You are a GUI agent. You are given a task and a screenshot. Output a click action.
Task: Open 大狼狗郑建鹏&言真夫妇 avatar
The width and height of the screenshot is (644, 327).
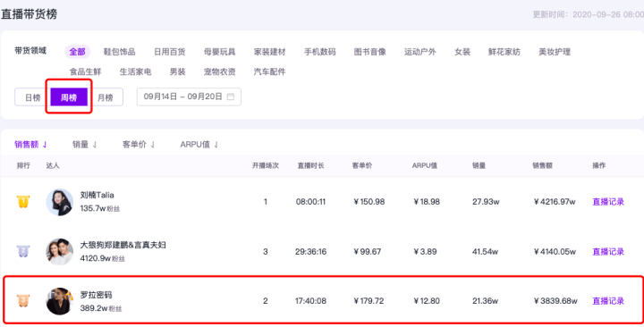(60, 252)
